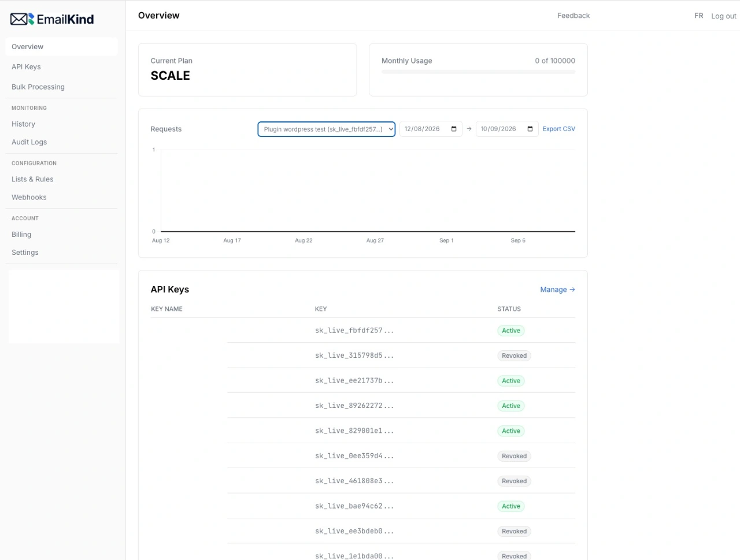Click the KEY NAME column header

pyautogui.click(x=166, y=309)
